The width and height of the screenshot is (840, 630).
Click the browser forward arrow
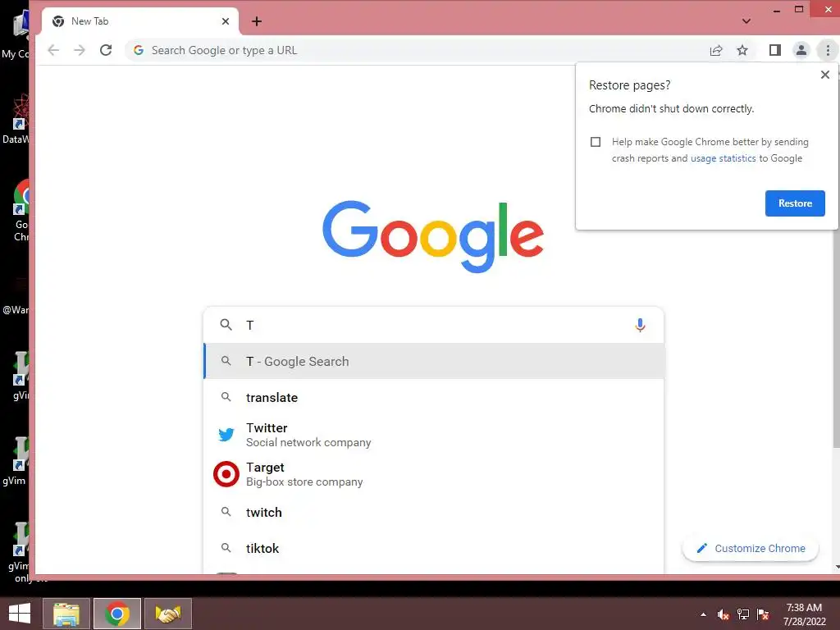point(80,50)
